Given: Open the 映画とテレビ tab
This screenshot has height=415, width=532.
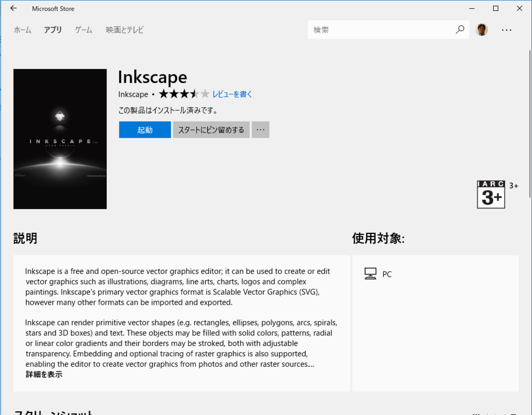Looking at the screenshot, I should pyautogui.click(x=125, y=30).
